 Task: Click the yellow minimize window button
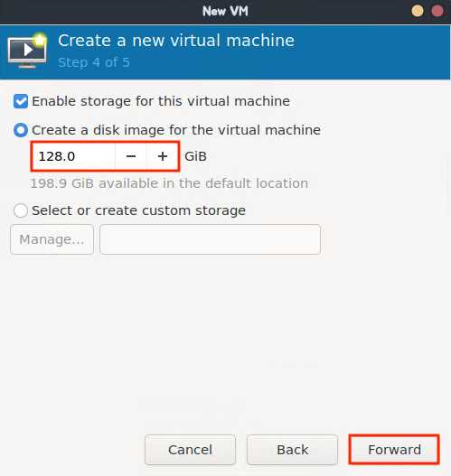point(418,11)
